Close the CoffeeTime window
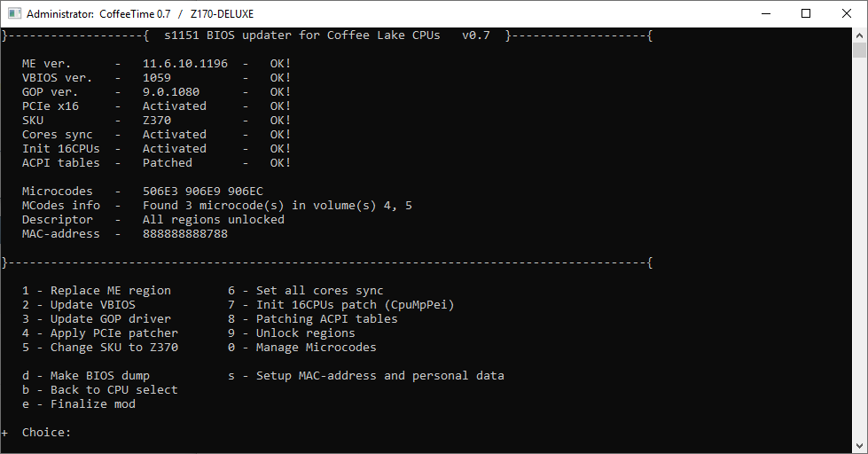This screenshot has width=868, height=454. pos(847,14)
